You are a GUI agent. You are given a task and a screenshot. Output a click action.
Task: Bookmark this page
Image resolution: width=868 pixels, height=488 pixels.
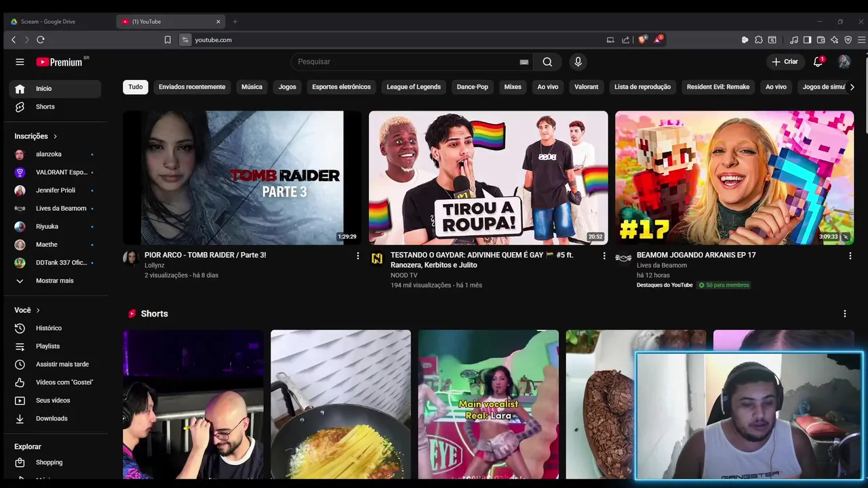click(167, 40)
